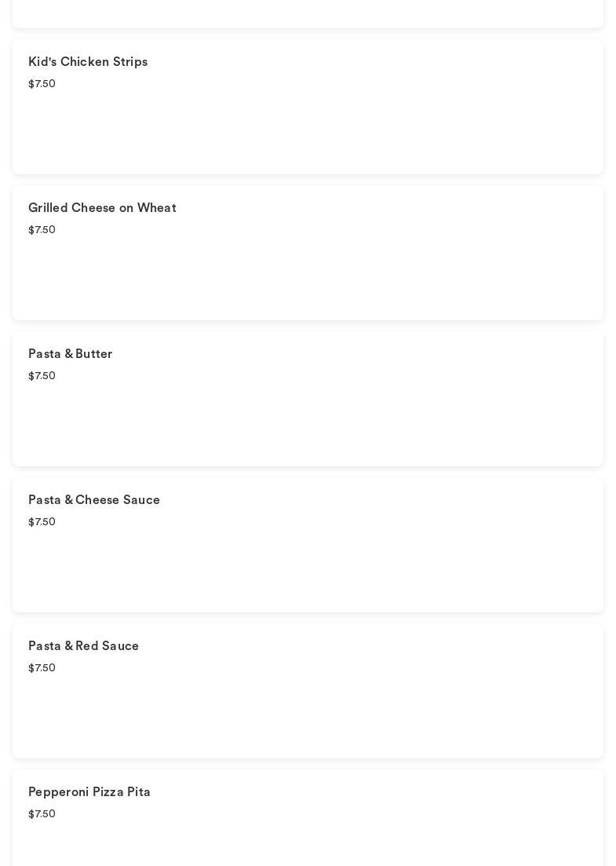Click the $7.50 price under Pasta & Red Sauce

pos(42,667)
